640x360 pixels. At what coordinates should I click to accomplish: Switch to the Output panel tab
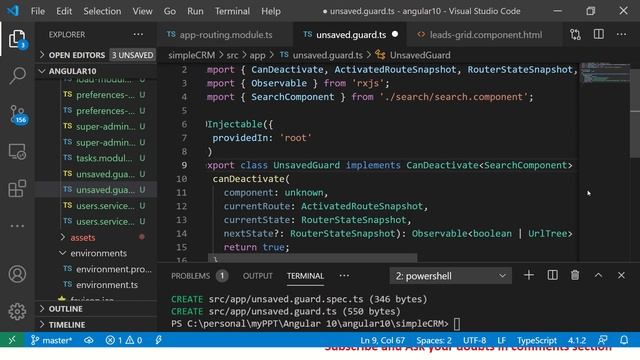coord(257,276)
